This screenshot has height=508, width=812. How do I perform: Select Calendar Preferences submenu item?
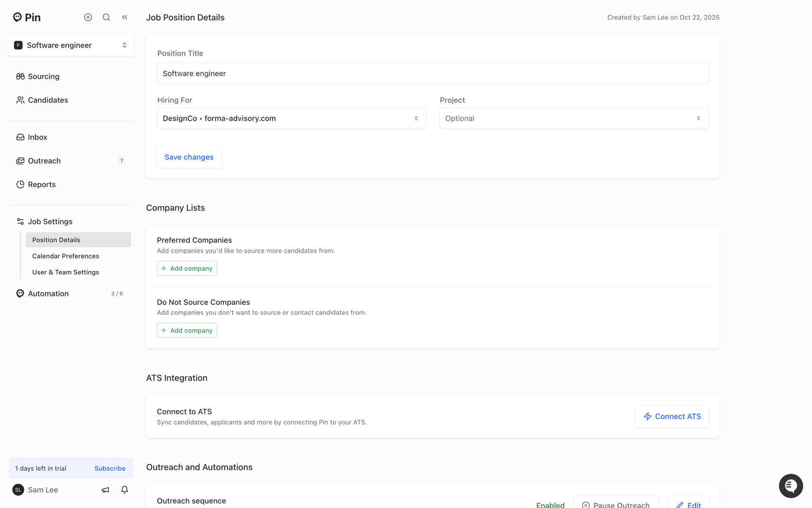click(x=78, y=256)
